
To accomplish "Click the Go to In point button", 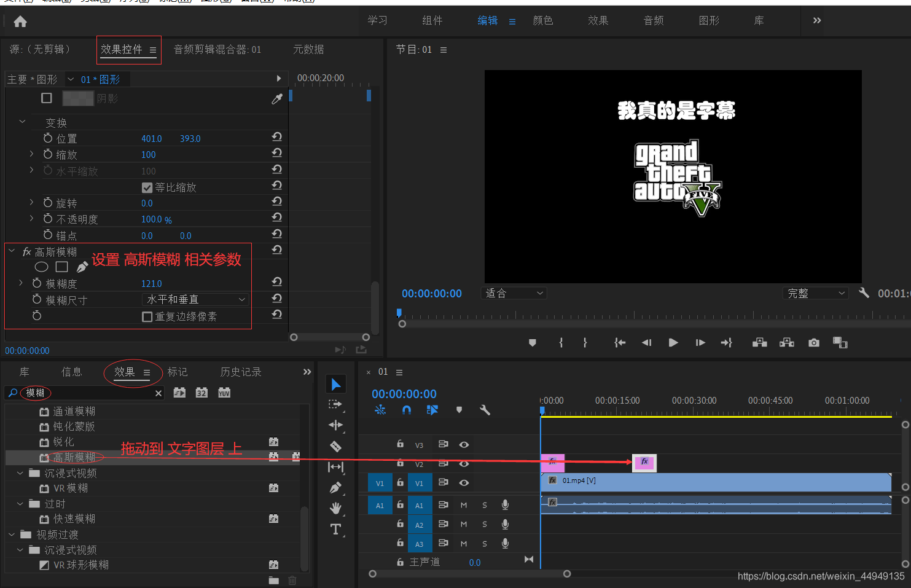I will tap(620, 343).
